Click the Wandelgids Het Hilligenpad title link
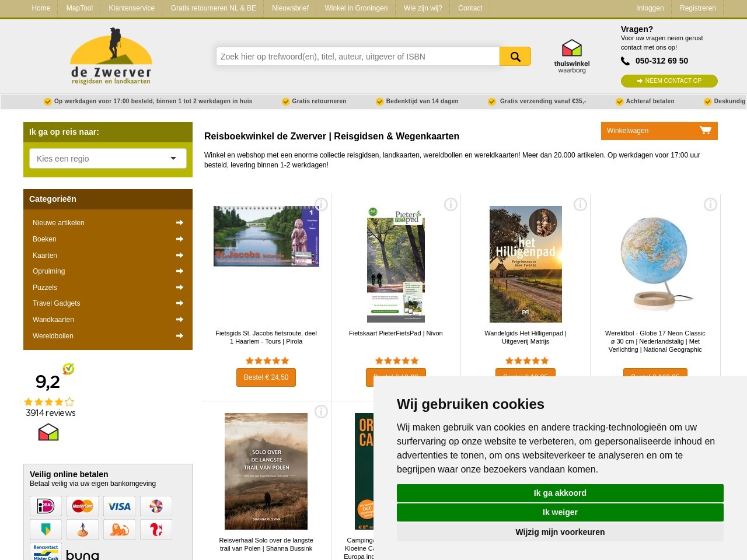747x560 pixels. [525, 337]
